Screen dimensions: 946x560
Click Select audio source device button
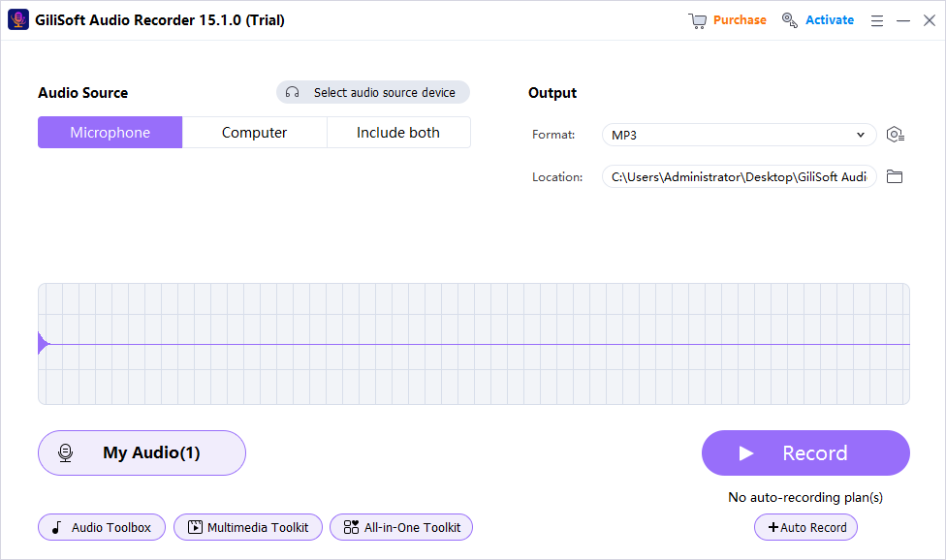point(373,92)
